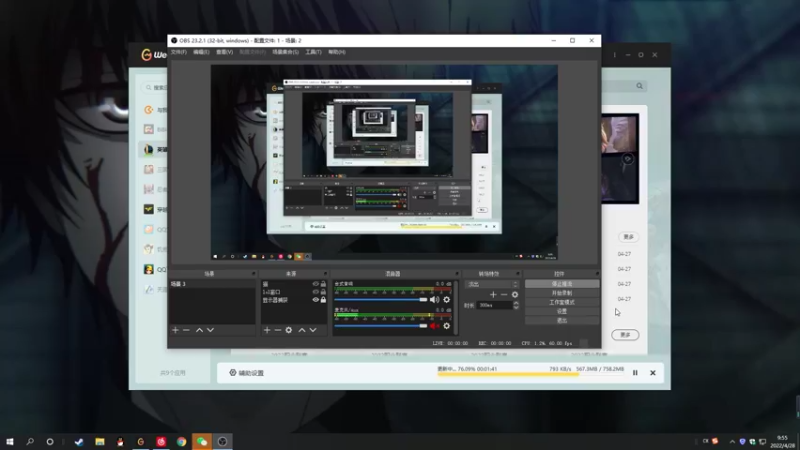This screenshot has width=800, height=450.
Task: Click the Exit button in controls
Action: coord(562,320)
